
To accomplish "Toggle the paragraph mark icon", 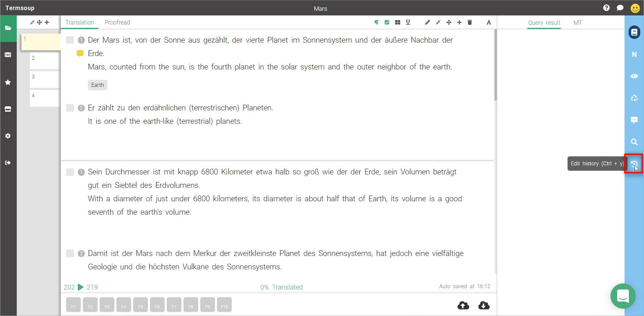I will coord(376,22).
